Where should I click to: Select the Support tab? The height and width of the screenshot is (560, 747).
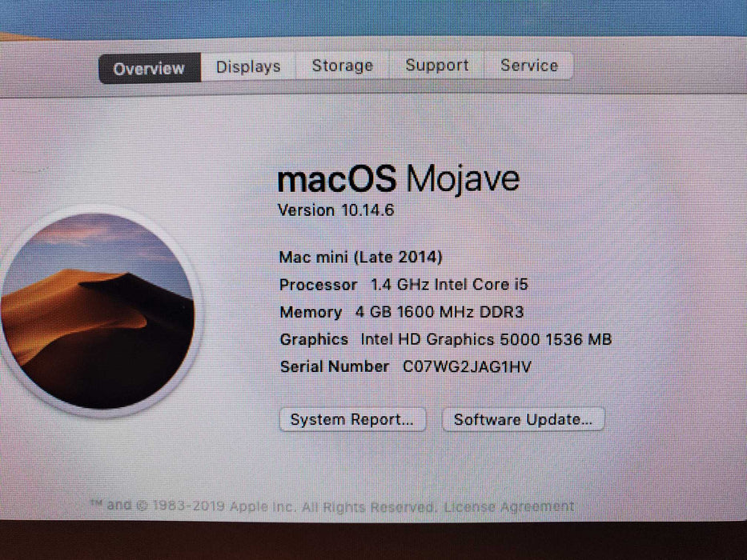tap(436, 66)
